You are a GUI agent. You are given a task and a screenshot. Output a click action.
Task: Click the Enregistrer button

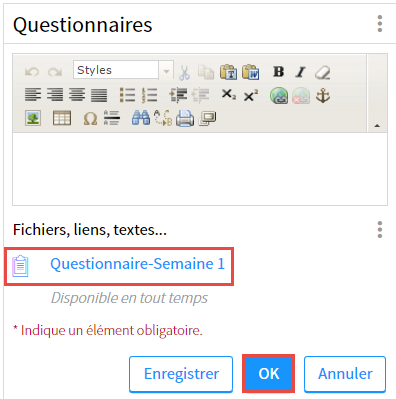coord(181,374)
